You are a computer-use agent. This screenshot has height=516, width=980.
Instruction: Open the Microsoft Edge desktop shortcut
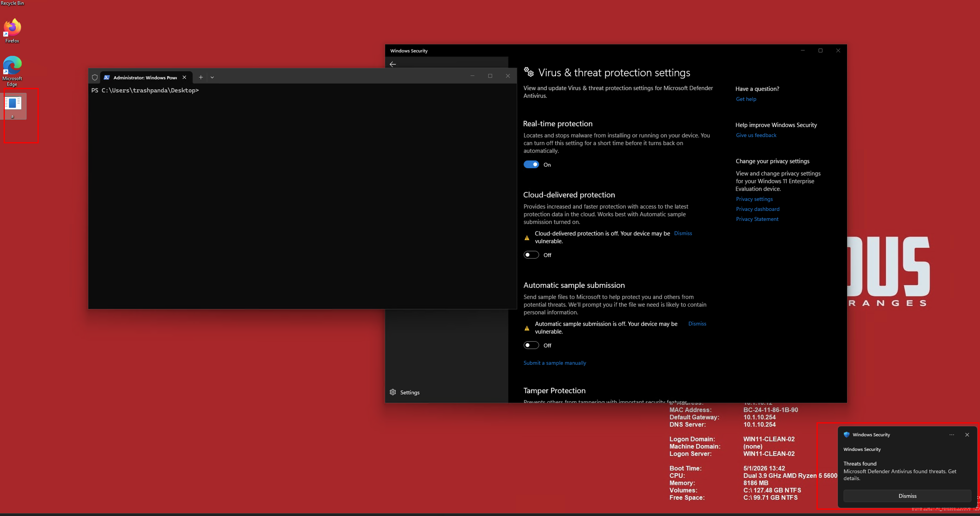(12, 71)
